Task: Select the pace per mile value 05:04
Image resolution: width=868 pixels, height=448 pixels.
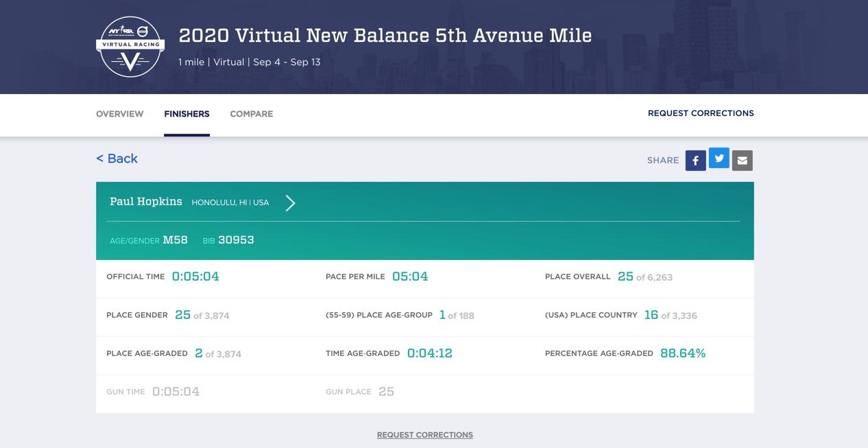Action: (x=410, y=276)
